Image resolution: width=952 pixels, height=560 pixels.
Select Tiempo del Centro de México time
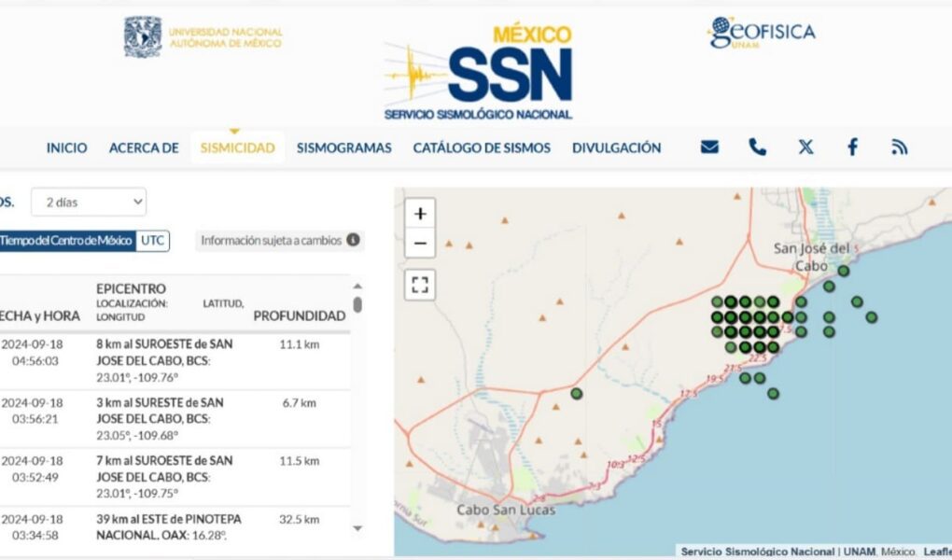coord(65,241)
